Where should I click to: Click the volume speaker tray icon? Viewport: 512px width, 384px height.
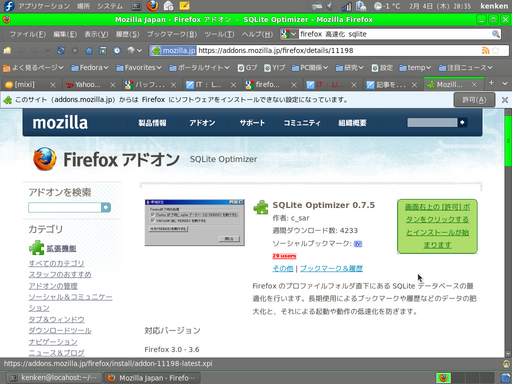click(330, 6)
